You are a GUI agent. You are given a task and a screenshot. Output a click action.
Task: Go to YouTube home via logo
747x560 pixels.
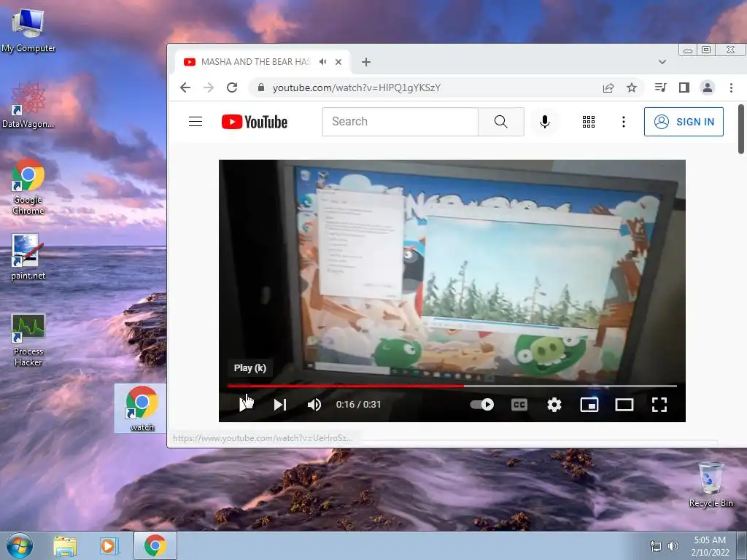(255, 122)
